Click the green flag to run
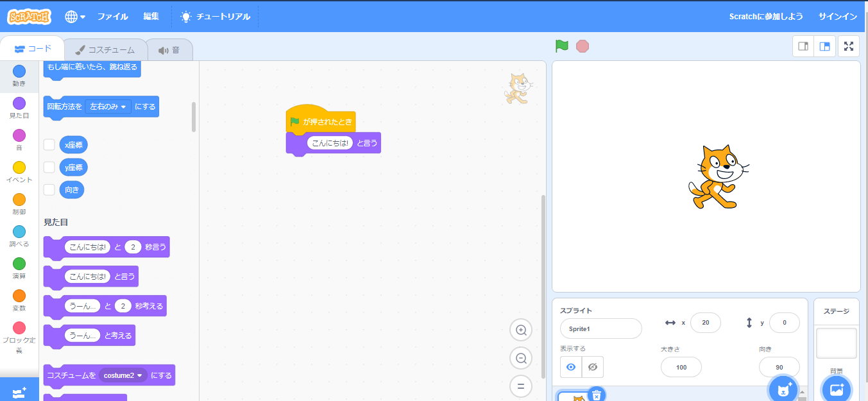Image resolution: width=868 pixels, height=401 pixels. [x=562, y=46]
